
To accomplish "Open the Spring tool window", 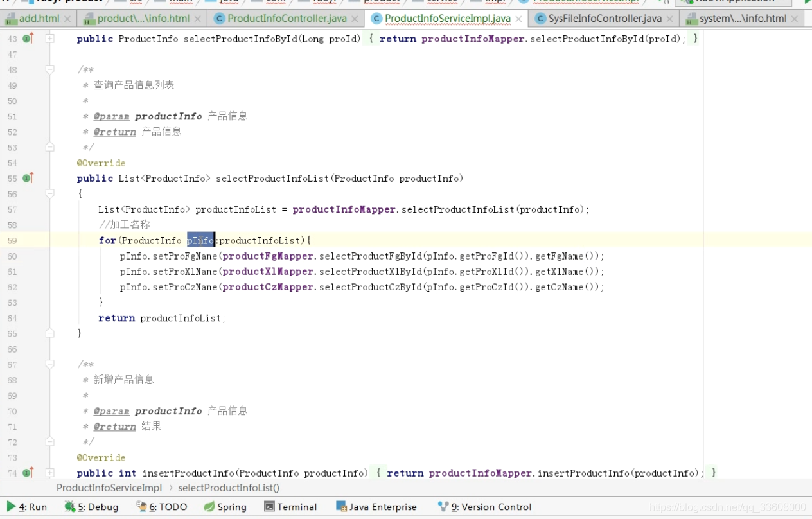I will pos(225,507).
